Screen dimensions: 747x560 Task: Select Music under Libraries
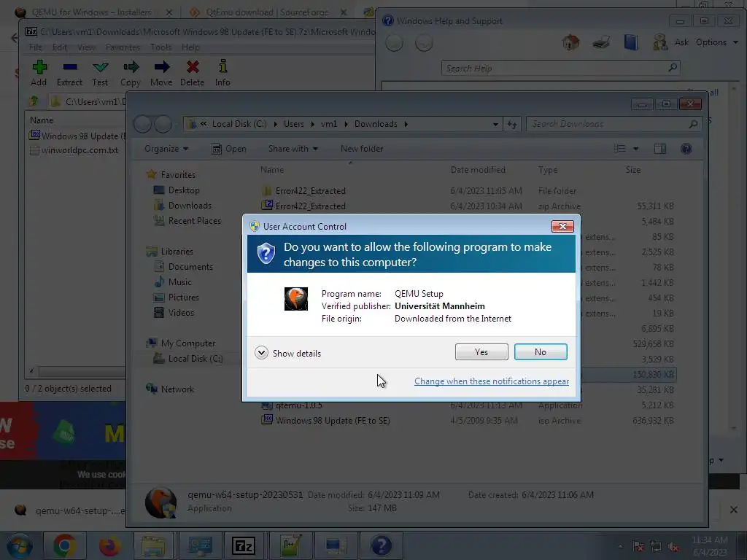(173, 282)
